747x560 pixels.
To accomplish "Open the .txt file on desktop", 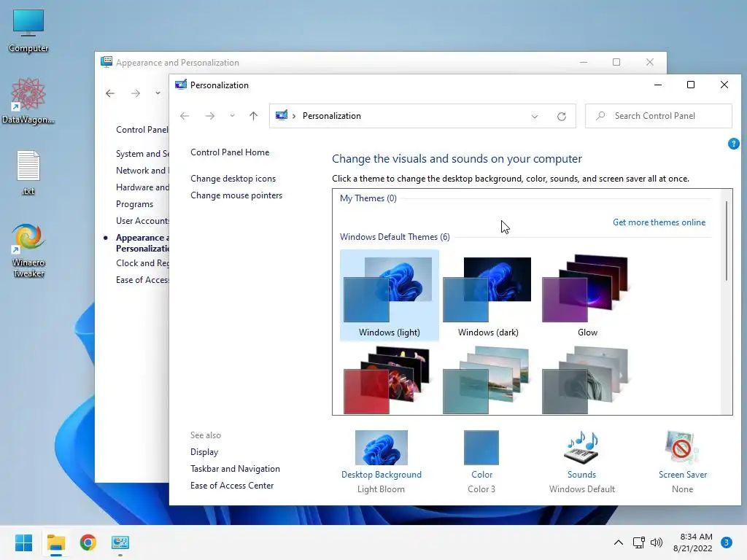I will pos(28,172).
